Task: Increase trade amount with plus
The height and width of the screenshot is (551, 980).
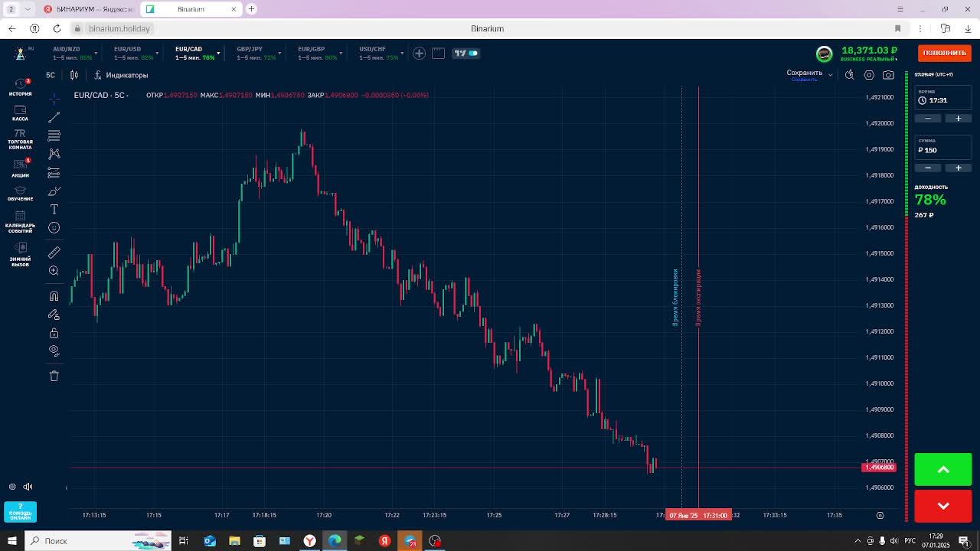Action: point(958,168)
